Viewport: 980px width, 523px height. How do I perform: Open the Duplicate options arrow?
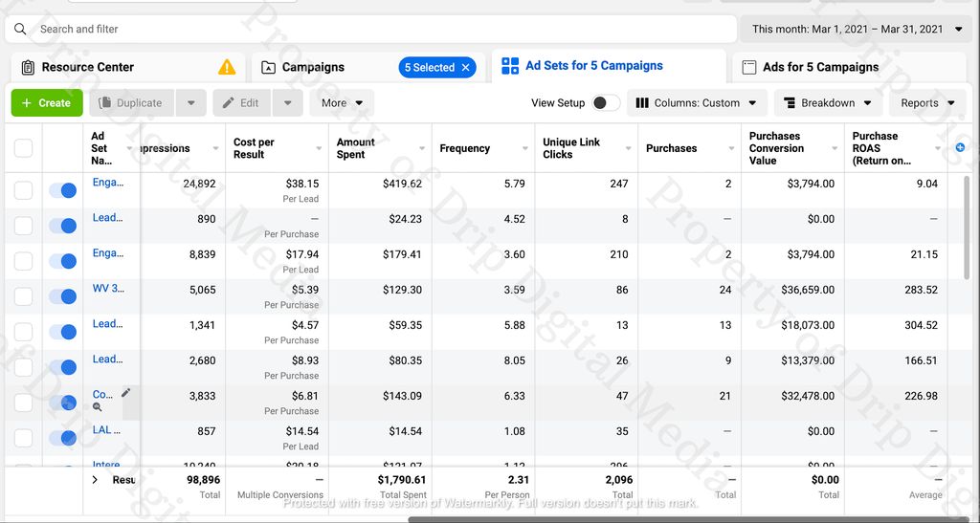[x=191, y=103]
